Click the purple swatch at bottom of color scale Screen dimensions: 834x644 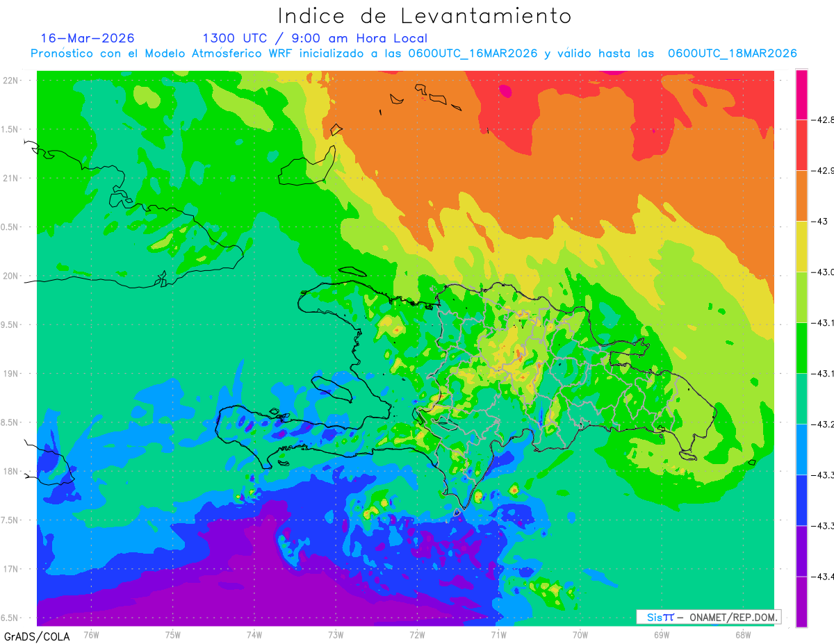[x=801, y=601]
